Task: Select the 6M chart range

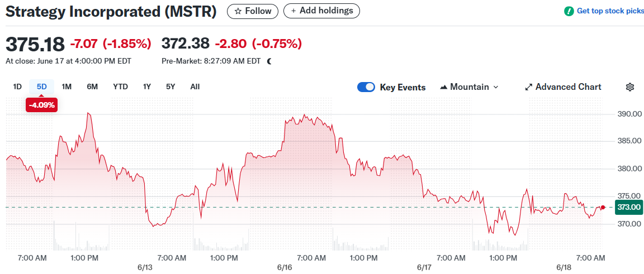Action: click(92, 87)
